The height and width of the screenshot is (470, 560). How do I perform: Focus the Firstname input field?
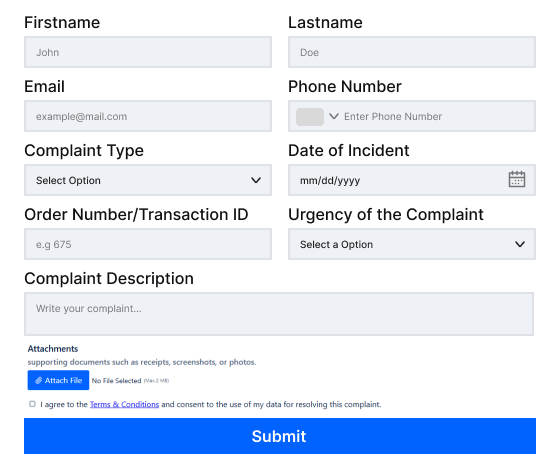point(148,52)
